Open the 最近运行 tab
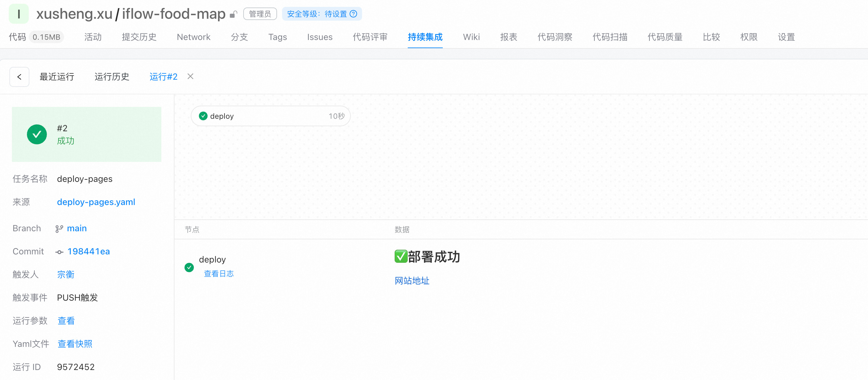Image resolution: width=868 pixels, height=380 pixels. (57, 77)
